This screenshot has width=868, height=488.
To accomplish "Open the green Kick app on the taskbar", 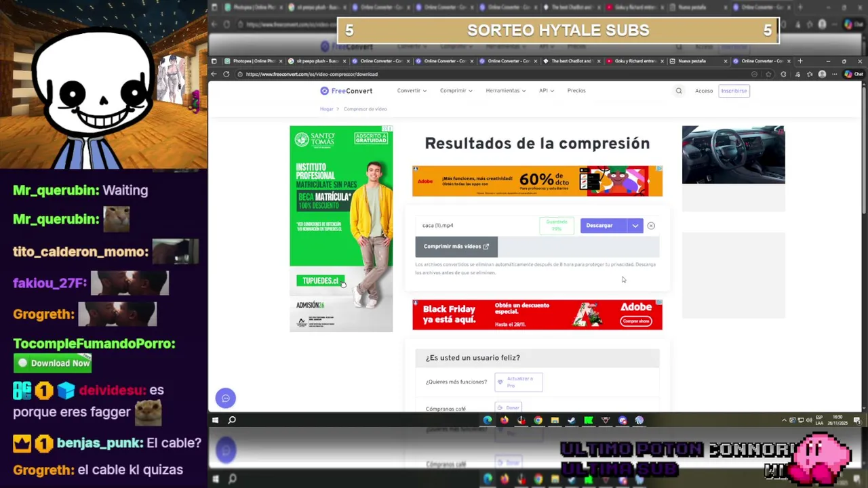I will tap(589, 420).
